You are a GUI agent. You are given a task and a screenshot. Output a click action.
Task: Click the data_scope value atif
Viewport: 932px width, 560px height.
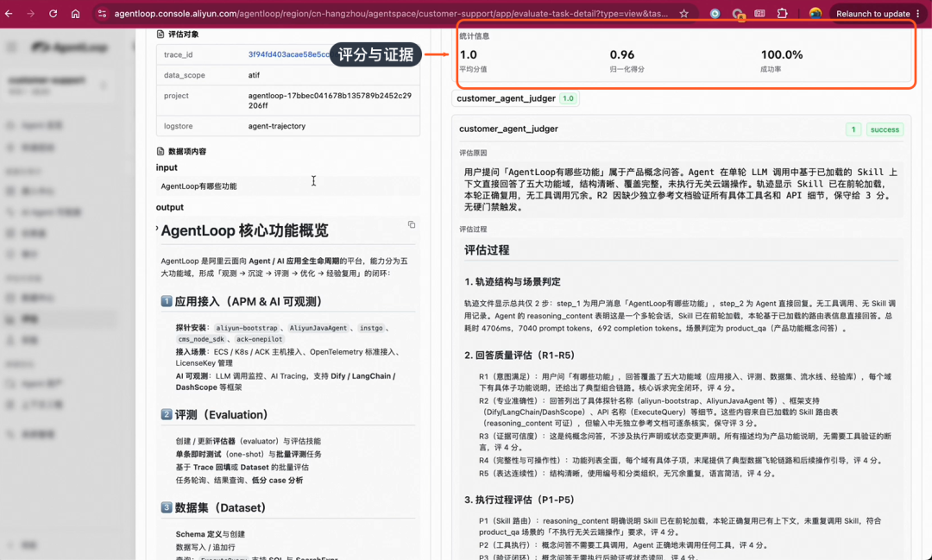pos(254,75)
